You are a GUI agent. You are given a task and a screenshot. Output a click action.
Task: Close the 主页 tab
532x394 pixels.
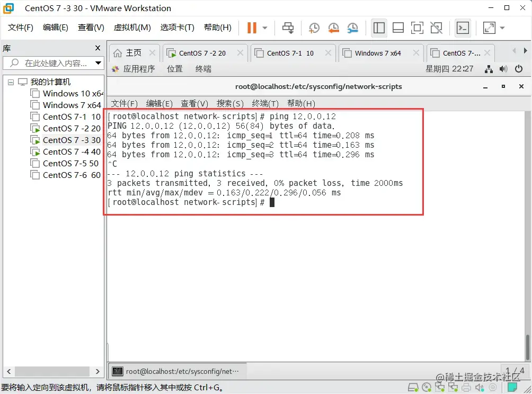[x=152, y=53]
